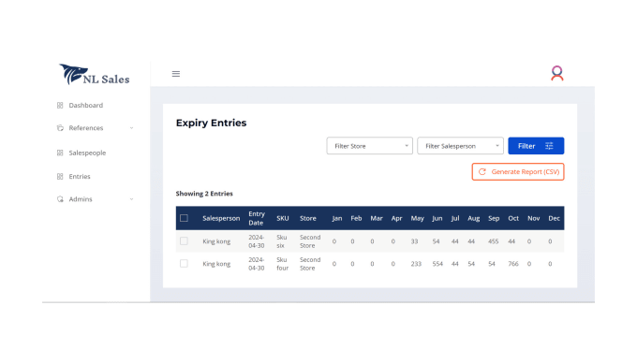
Task: Click Second Store in the Sku four row
Action: [310, 264]
